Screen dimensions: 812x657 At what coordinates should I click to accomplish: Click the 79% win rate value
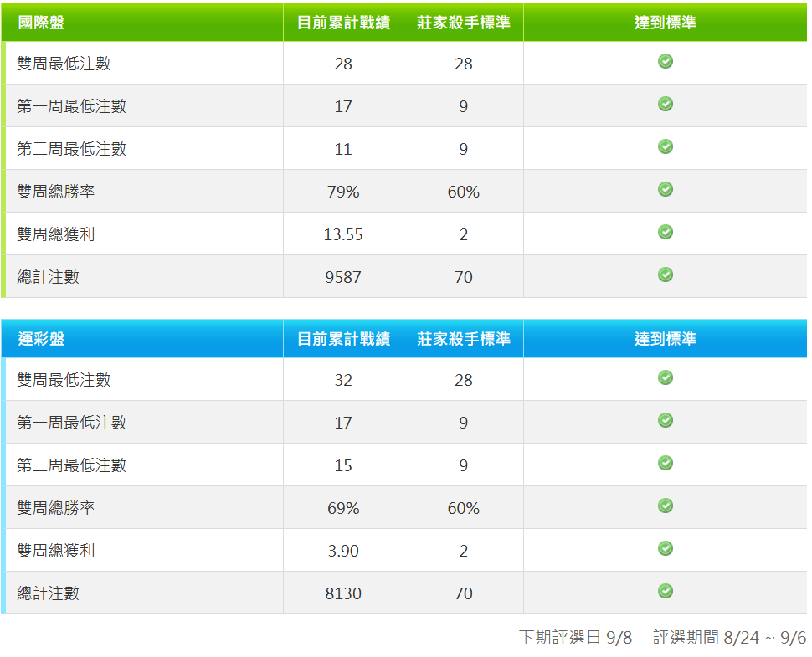[343, 192]
